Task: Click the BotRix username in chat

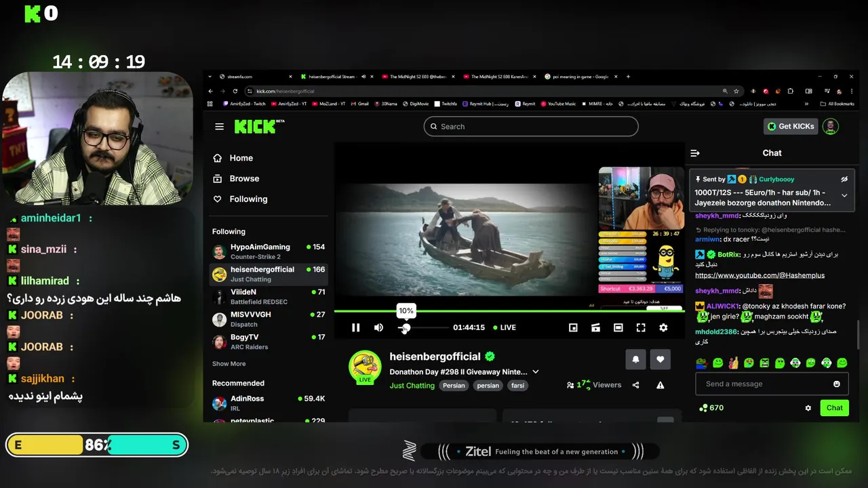Action: [x=728, y=255]
